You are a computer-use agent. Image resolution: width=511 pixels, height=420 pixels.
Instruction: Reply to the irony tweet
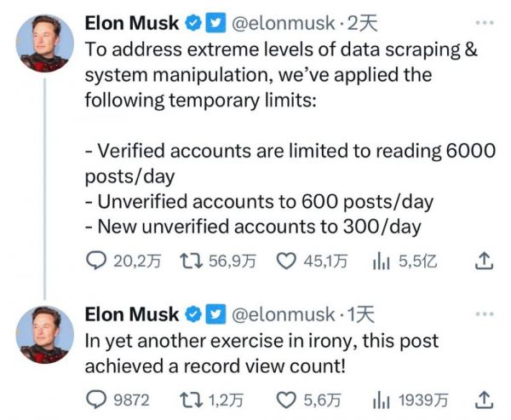click(x=95, y=398)
